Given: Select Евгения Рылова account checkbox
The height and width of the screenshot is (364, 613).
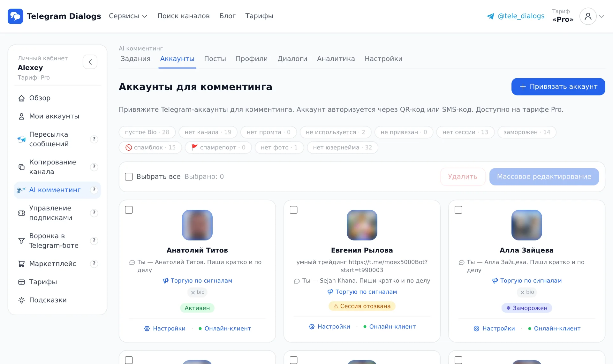Looking at the screenshot, I should [x=294, y=210].
